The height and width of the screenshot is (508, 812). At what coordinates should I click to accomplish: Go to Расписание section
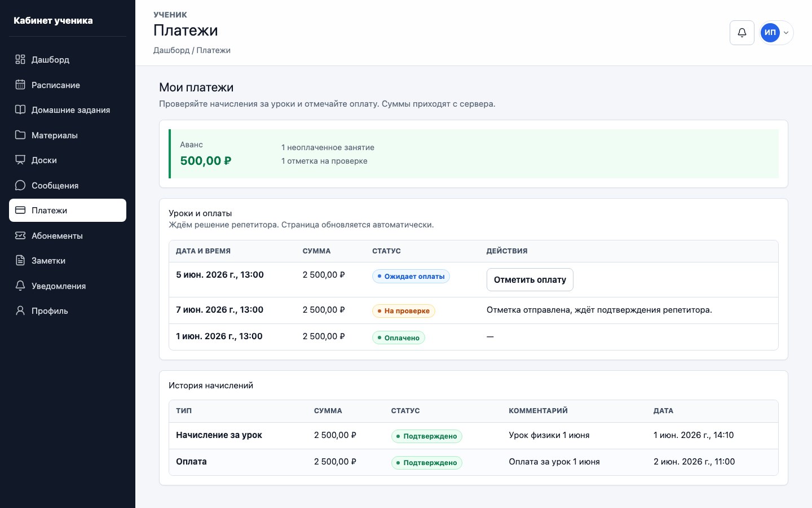[x=68, y=85]
